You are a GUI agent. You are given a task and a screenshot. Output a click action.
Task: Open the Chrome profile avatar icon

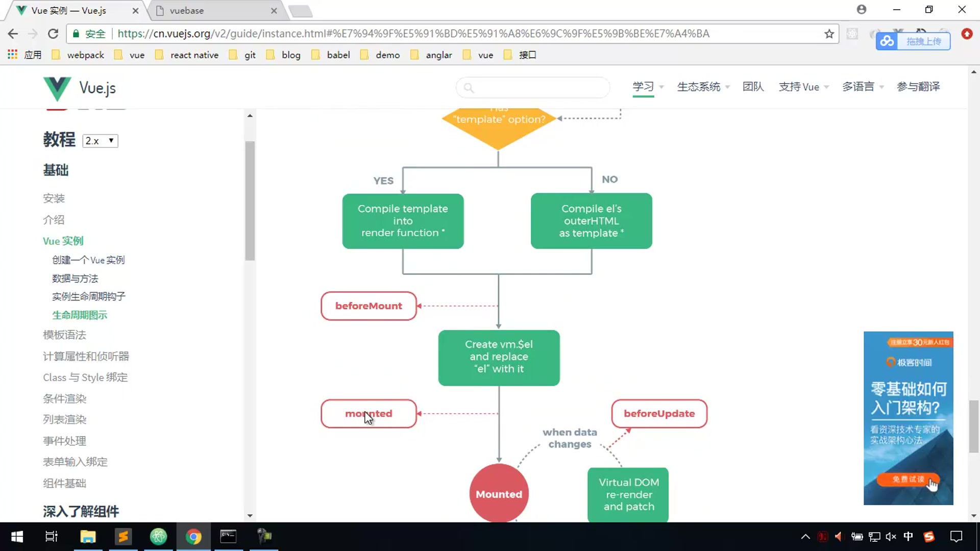862,10
